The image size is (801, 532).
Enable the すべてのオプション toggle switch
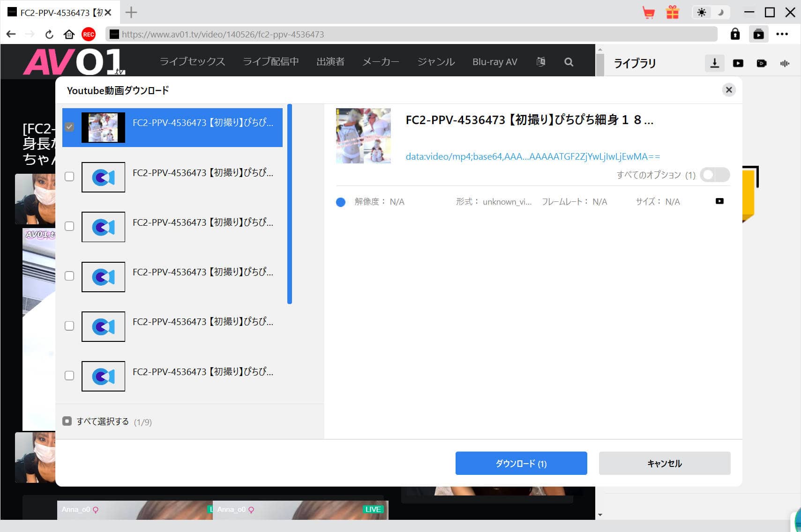click(x=714, y=175)
